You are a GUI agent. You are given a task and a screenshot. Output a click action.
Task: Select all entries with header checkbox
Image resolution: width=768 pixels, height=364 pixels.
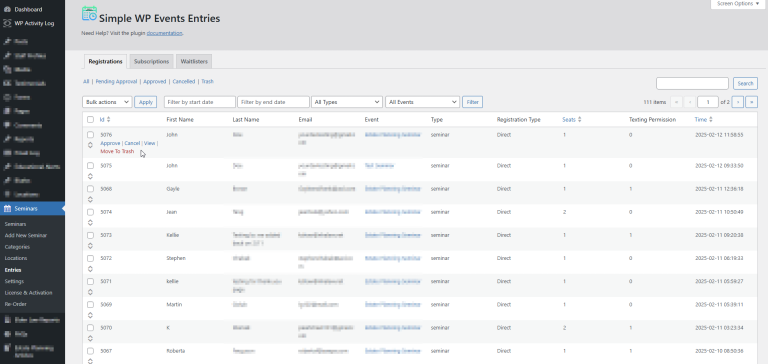point(90,120)
